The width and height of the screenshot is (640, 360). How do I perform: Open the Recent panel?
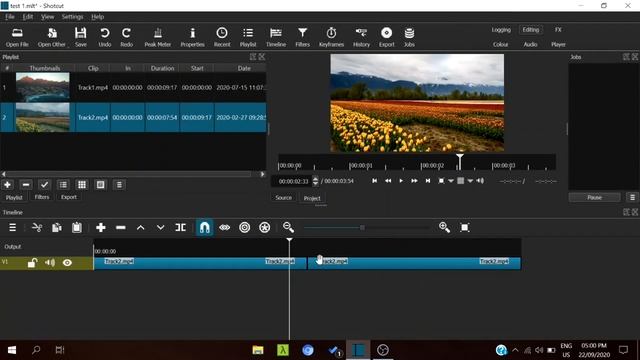(x=222, y=37)
